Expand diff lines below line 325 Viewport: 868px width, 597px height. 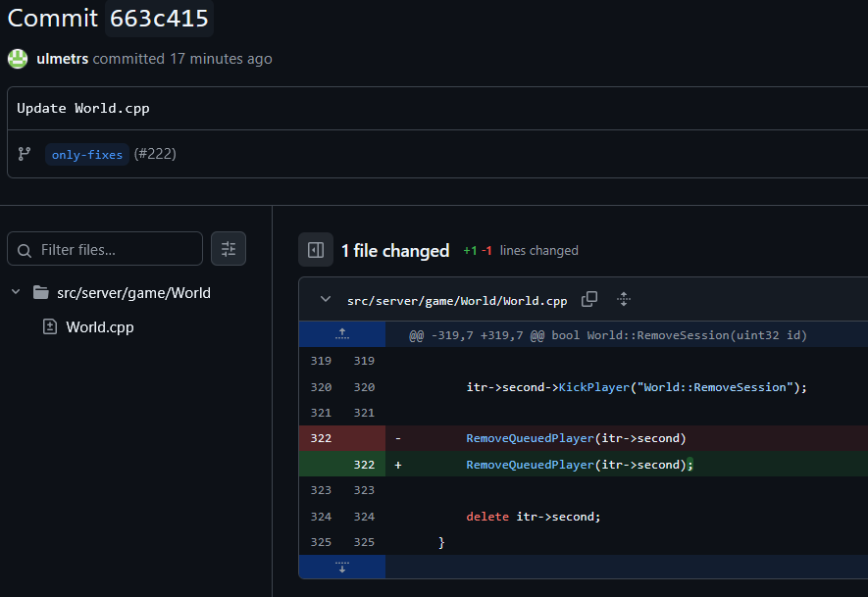coord(342,568)
